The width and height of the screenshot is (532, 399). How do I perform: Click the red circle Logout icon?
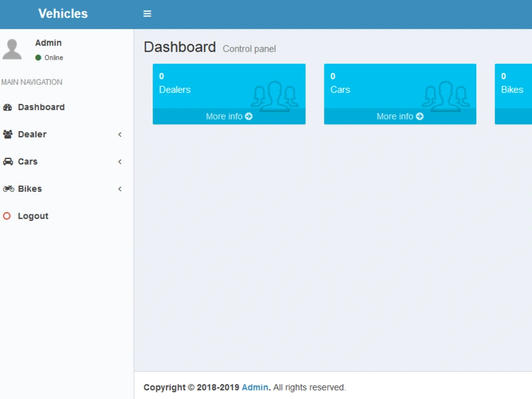(x=7, y=216)
